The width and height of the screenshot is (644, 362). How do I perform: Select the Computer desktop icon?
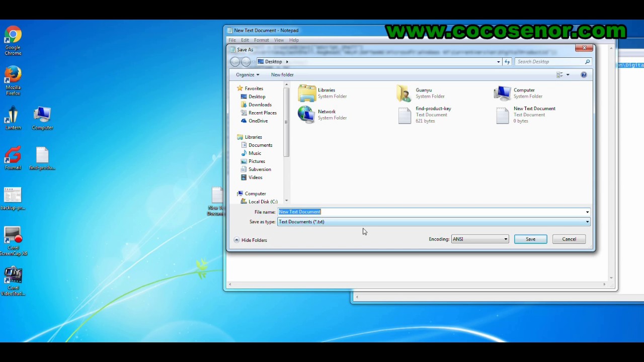(42, 119)
